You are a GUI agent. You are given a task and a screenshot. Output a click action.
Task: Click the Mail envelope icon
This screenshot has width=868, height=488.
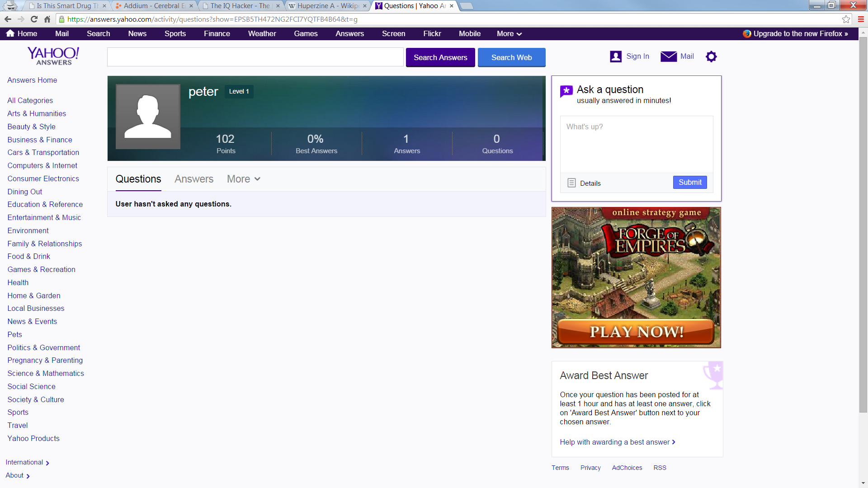669,56
